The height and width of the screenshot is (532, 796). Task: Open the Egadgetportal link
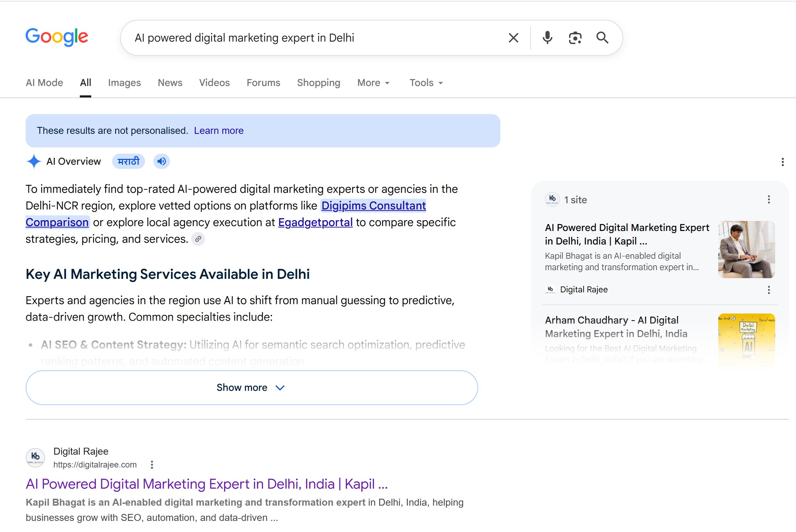[315, 222]
